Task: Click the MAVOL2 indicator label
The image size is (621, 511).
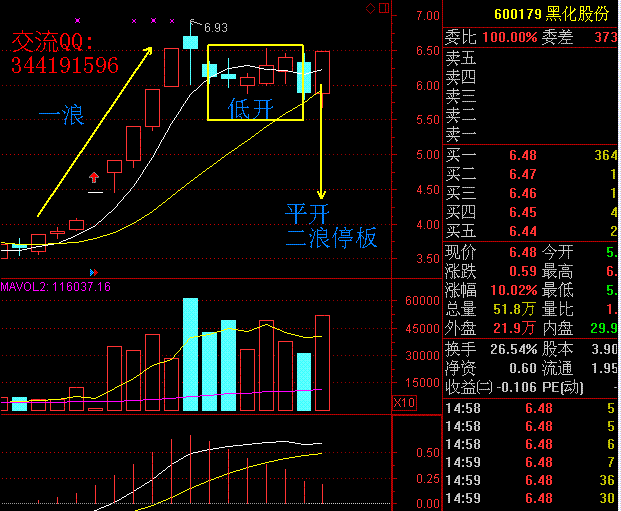Action: 56,287
